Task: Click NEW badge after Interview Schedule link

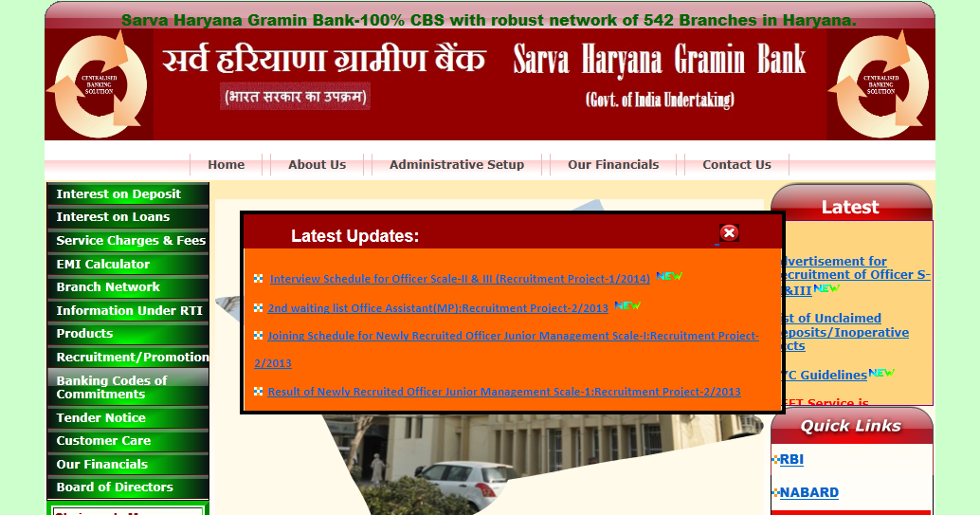Action: (x=669, y=276)
